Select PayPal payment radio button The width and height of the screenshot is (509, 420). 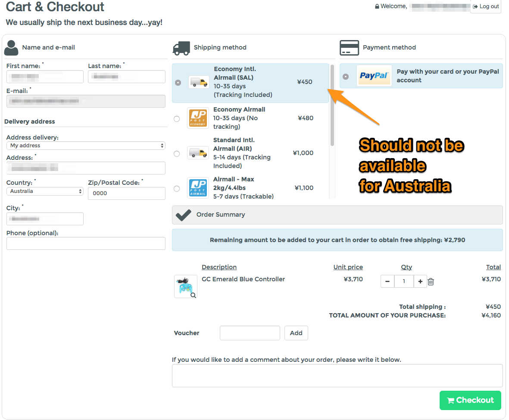pos(346,77)
